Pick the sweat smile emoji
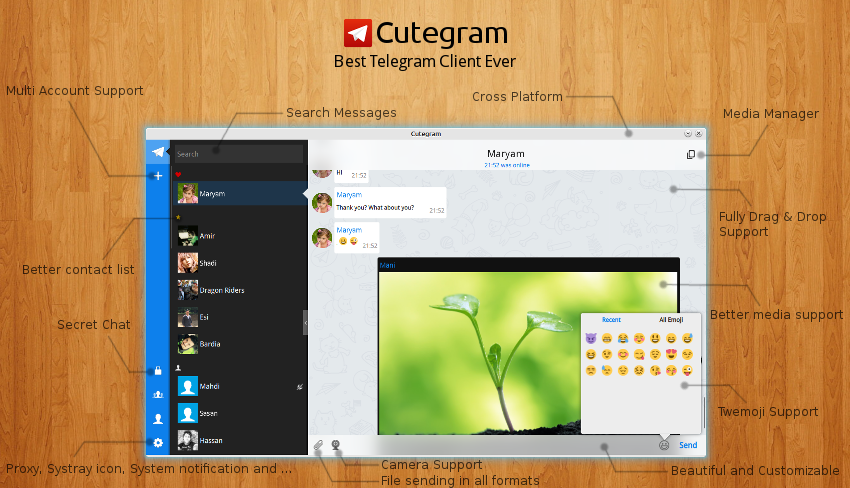Viewport: 850px width, 488px height. click(687, 338)
